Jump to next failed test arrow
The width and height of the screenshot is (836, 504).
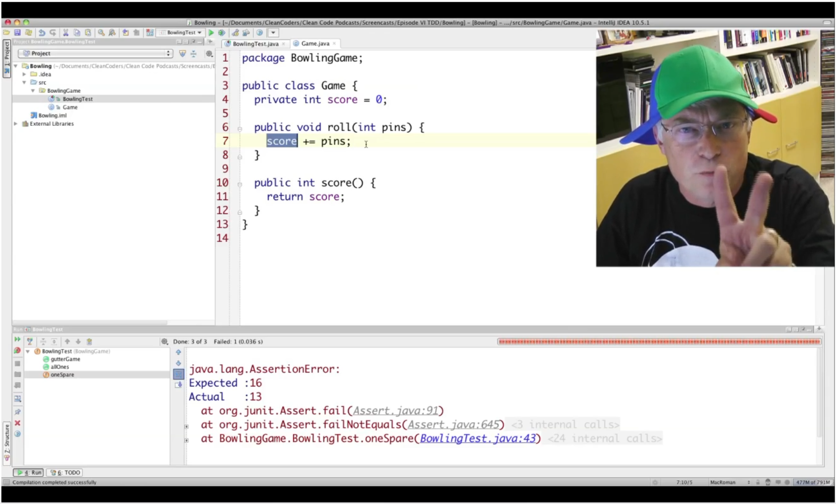(78, 342)
